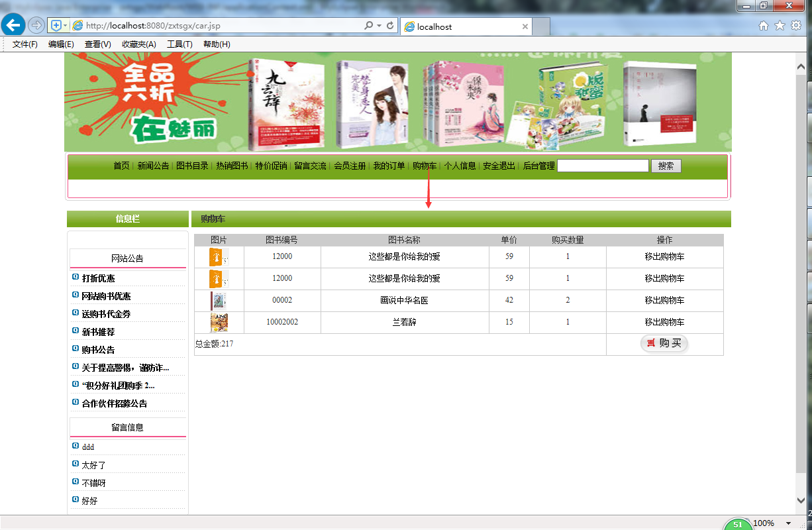Open the 查看(V) menu
Screen dimensions: 812x530
click(x=97, y=44)
